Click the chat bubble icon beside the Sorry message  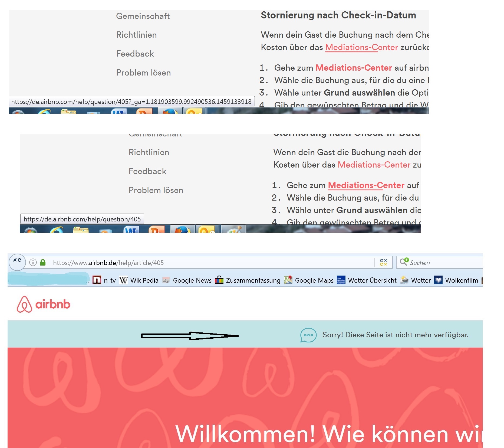[x=308, y=335]
